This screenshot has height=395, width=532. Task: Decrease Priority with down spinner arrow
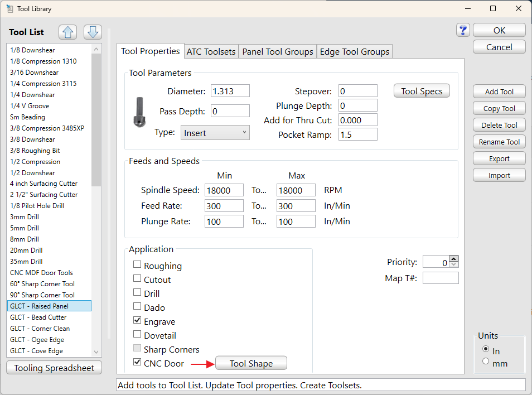[453, 265]
